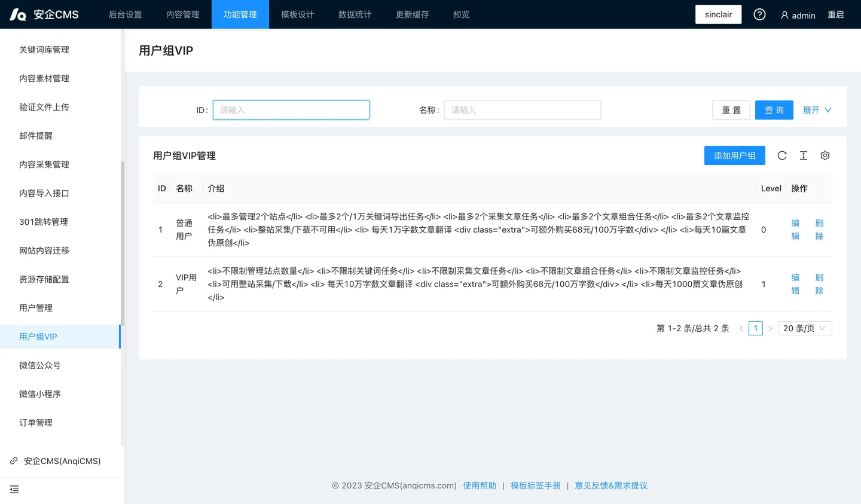This screenshot has width=861, height=504.
Task: Delete the VIP用户 group row
Action: (x=819, y=284)
